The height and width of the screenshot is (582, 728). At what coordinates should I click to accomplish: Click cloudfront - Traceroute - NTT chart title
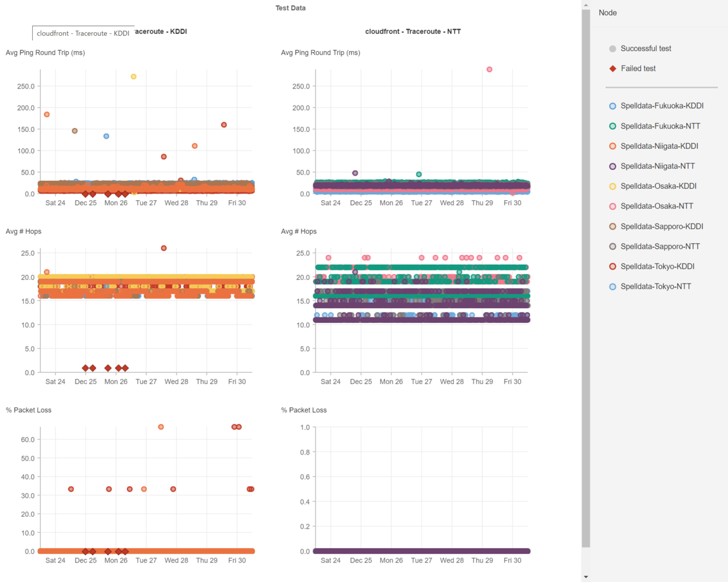pyautogui.click(x=413, y=31)
